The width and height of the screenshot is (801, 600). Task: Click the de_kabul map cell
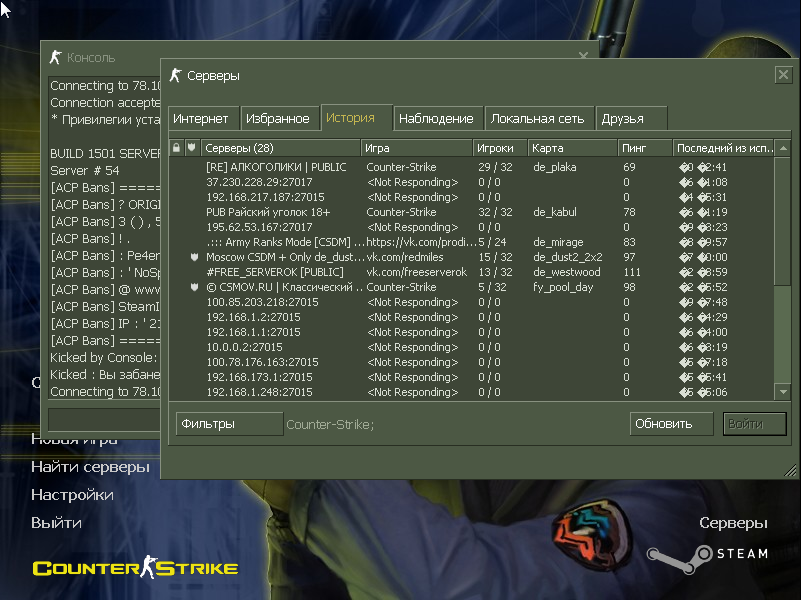555,212
